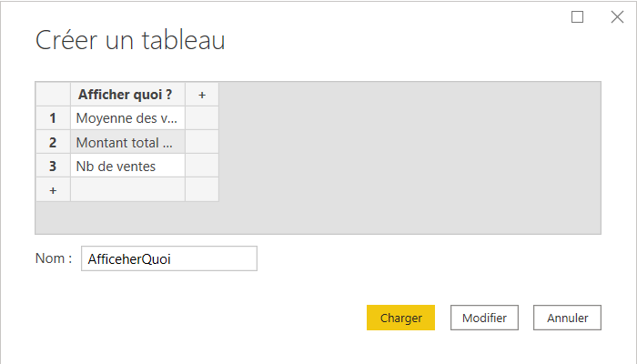Screen dimensions: 637x364
Task: Select the top-left corner cell of the table
Action: [53, 95]
